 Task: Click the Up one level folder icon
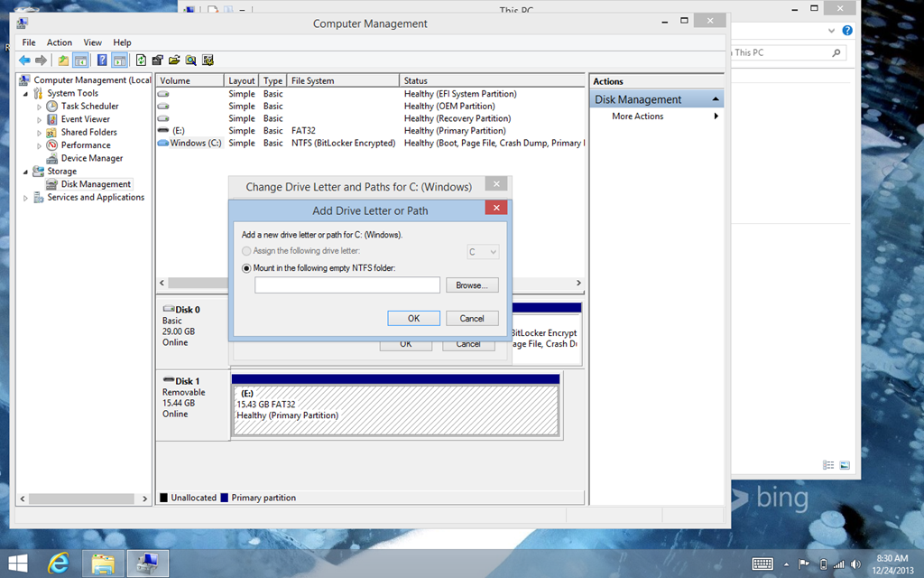click(x=63, y=61)
